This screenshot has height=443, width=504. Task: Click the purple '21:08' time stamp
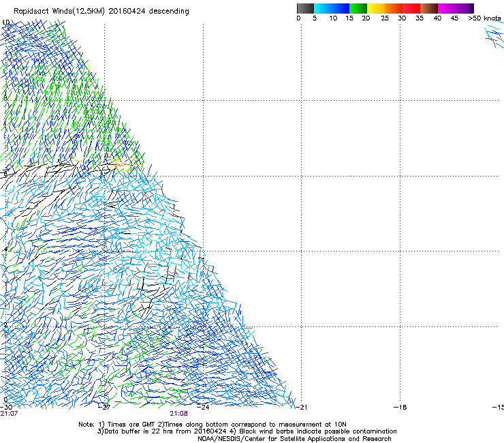tap(178, 414)
